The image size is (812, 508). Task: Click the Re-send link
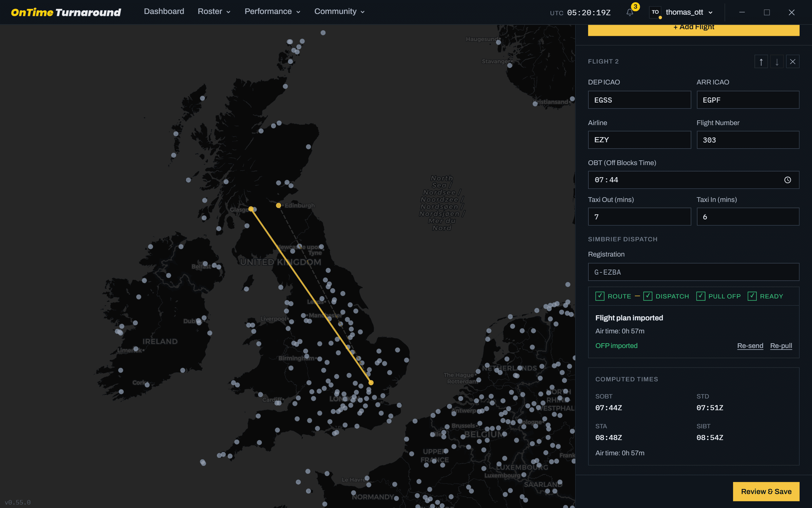[750, 346]
